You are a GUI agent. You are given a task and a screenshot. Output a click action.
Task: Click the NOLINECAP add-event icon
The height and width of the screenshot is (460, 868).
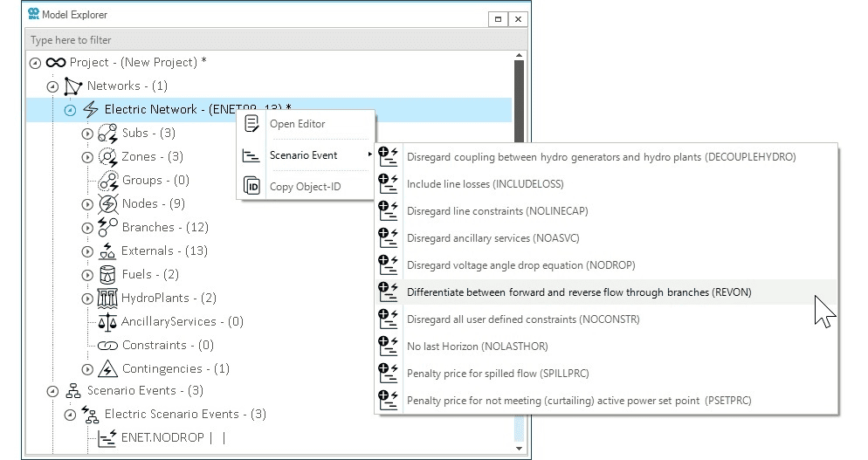[388, 211]
